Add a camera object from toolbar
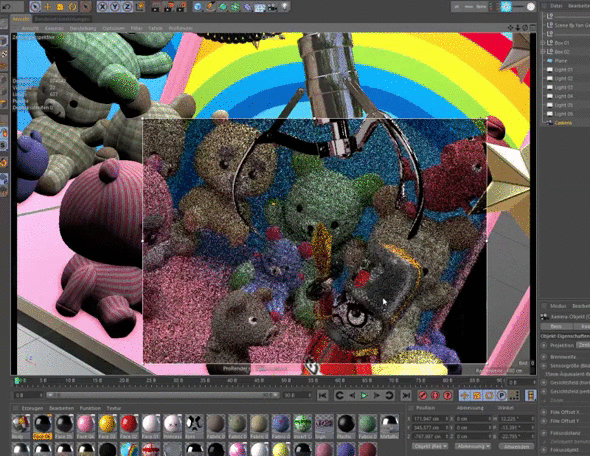This screenshot has height=456, width=590. [x=272, y=6]
